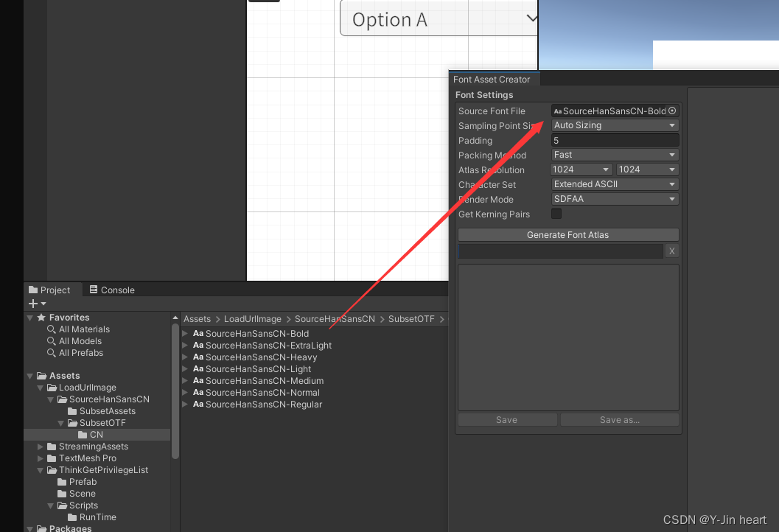Click the Project tree vertical scrollbar
The image size is (779, 532).
[175, 391]
